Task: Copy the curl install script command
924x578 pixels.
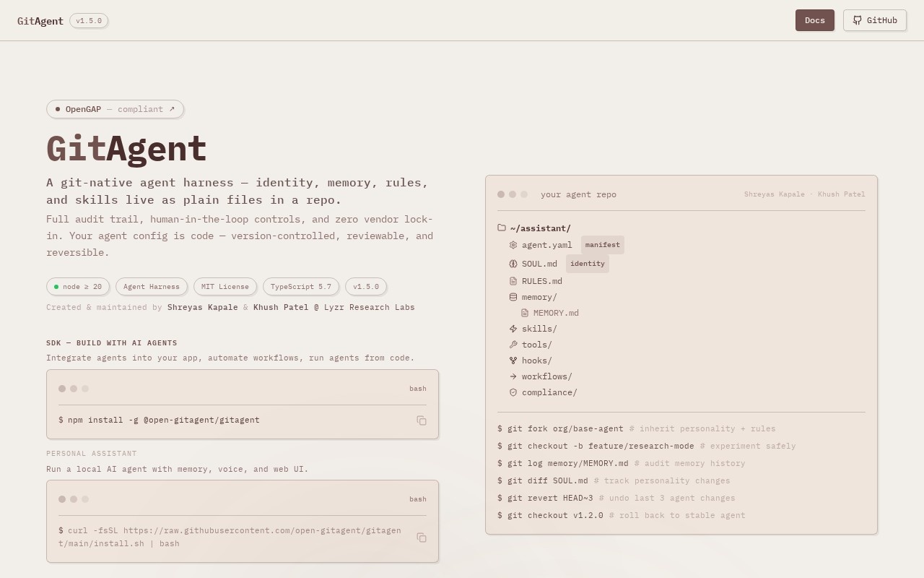Action: coord(422,538)
